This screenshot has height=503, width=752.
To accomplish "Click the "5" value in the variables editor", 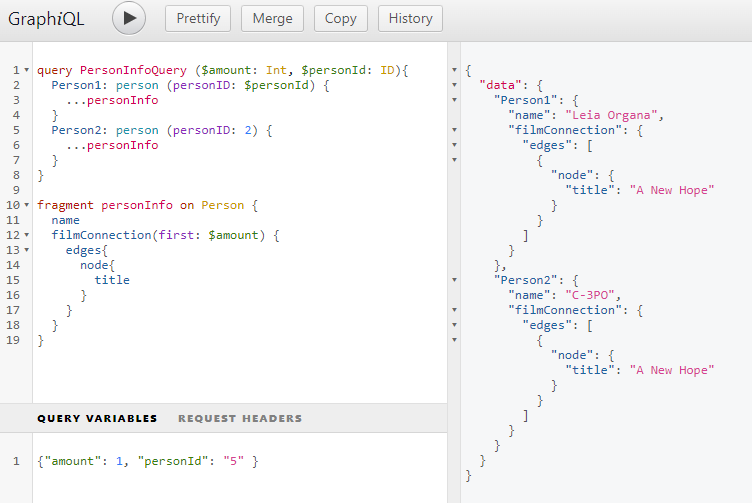I will [x=234, y=461].
